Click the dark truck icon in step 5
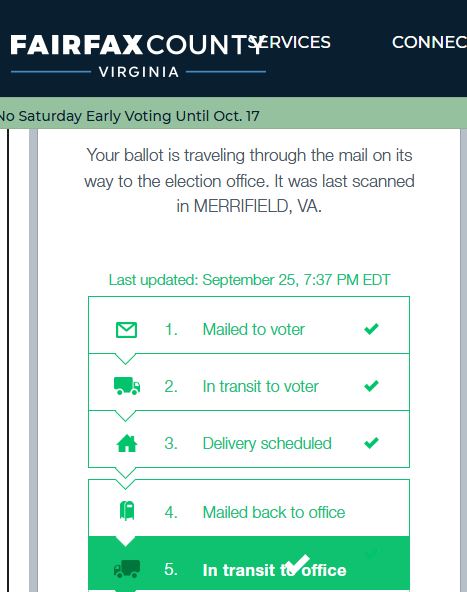467x592 pixels. click(x=127, y=569)
